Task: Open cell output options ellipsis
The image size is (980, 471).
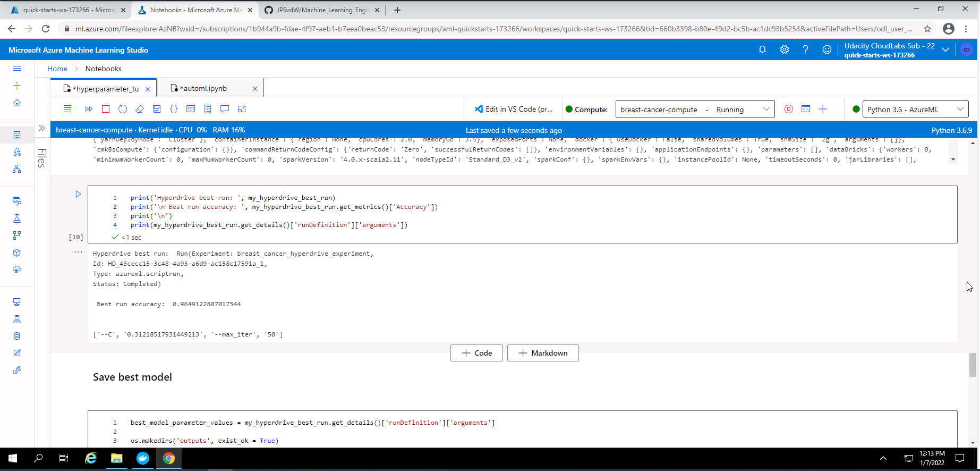Action: point(78,252)
